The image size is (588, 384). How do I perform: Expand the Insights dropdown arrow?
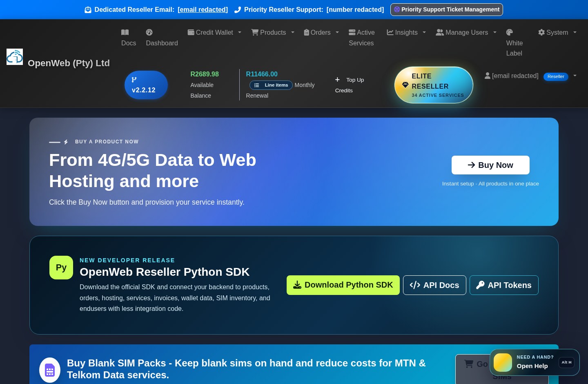pyautogui.click(x=424, y=32)
